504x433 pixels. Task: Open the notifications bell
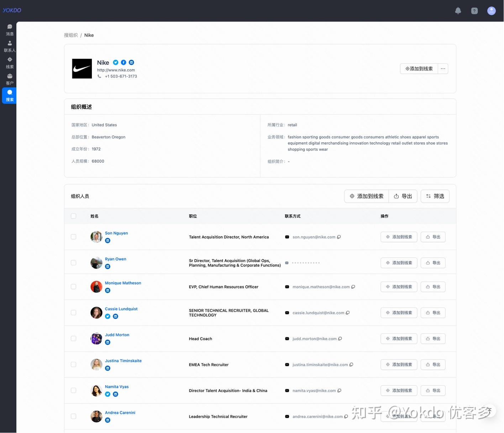tap(458, 11)
